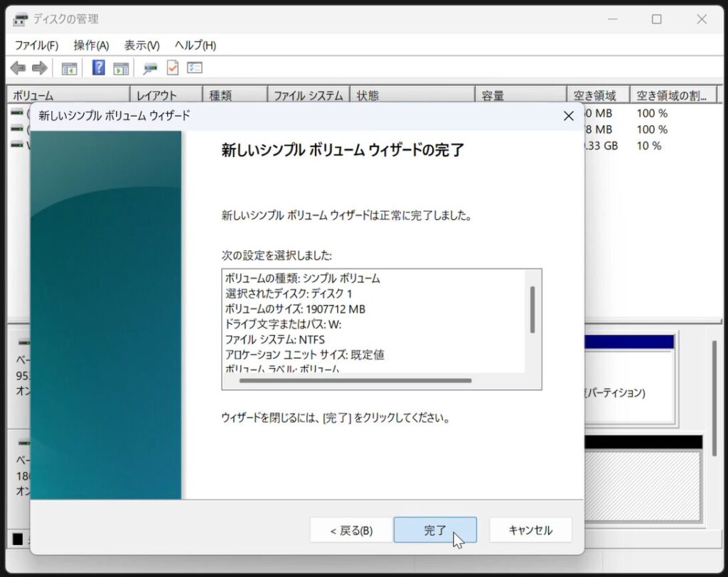Click the Forward arrow toolbar icon
Screen dimensions: 728x577
pos(40,68)
